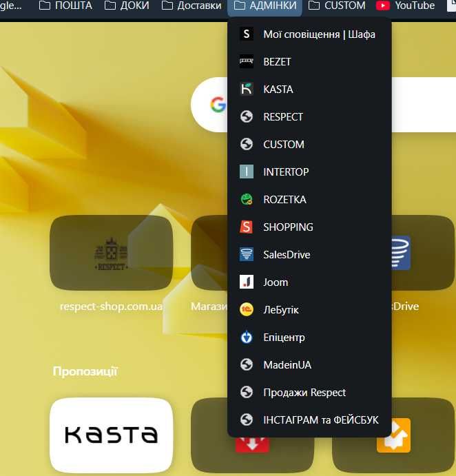Open the BEZET bookmark
Viewport: 456px width, 476px height.
click(309, 62)
